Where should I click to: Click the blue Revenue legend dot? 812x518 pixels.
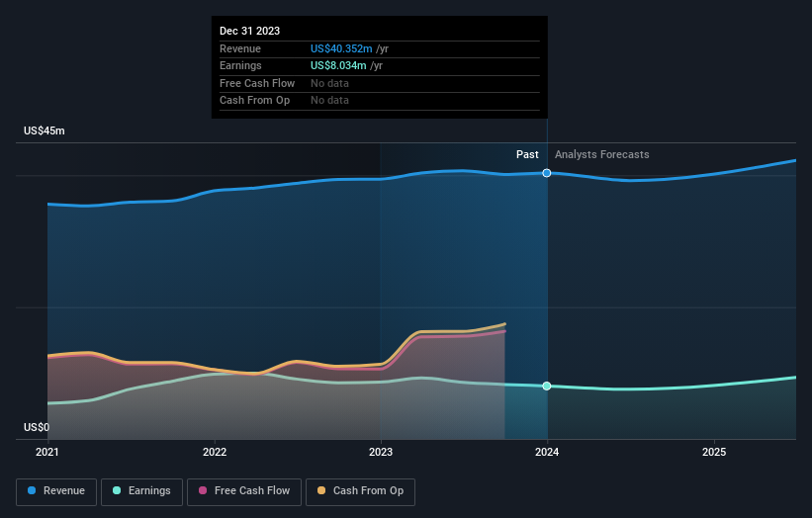click(32, 490)
